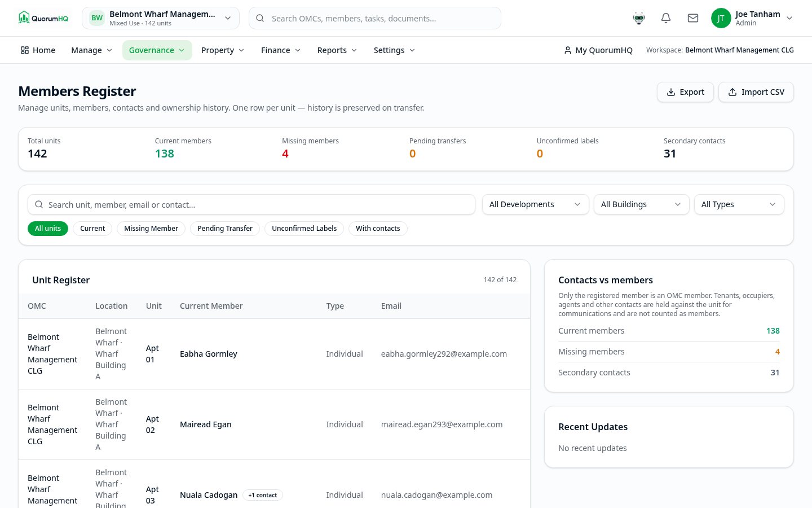Click the Home grid icon

(25, 50)
